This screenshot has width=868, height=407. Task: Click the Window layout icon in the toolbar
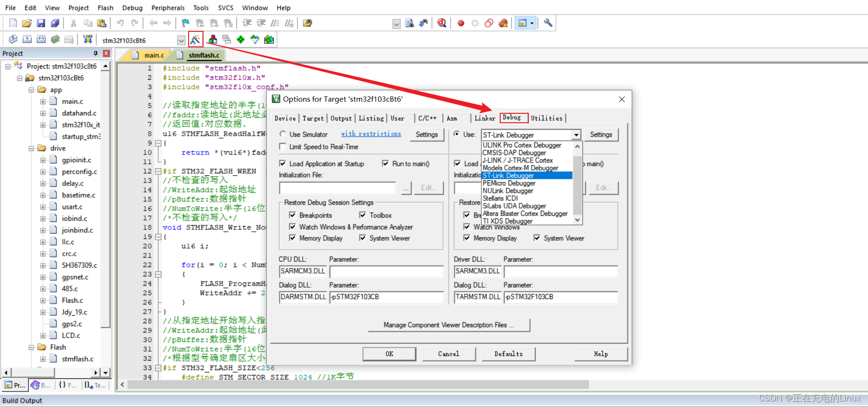(x=523, y=23)
